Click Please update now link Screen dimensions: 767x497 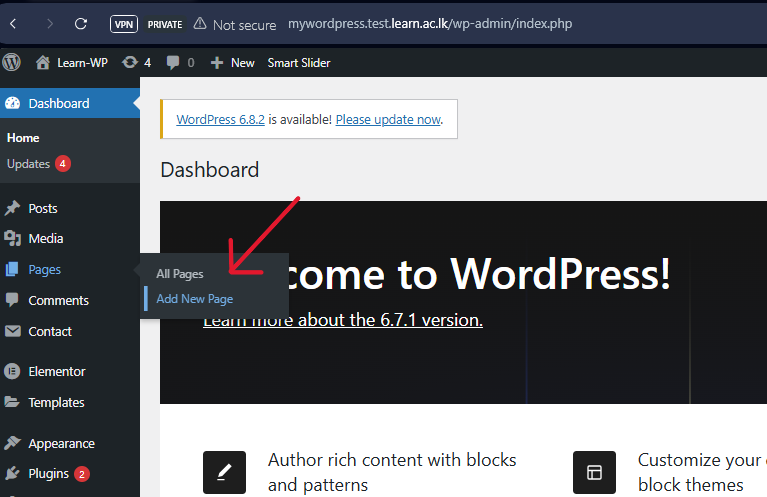pos(388,119)
